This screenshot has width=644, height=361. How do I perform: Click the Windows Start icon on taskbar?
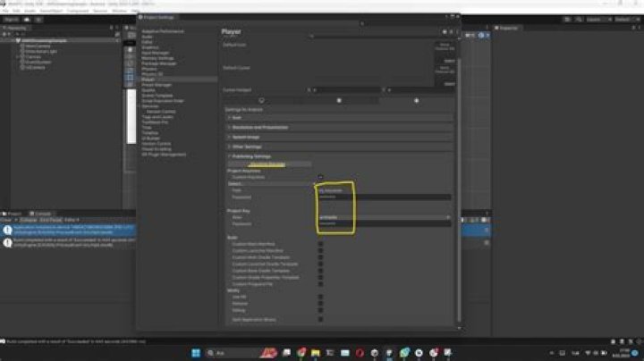tap(196, 353)
